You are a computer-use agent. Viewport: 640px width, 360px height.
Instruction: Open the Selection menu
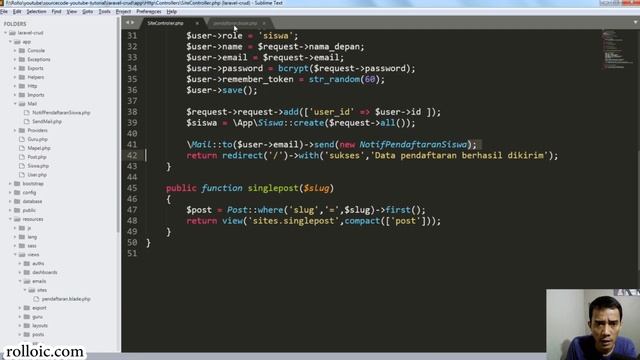click(36, 12)
